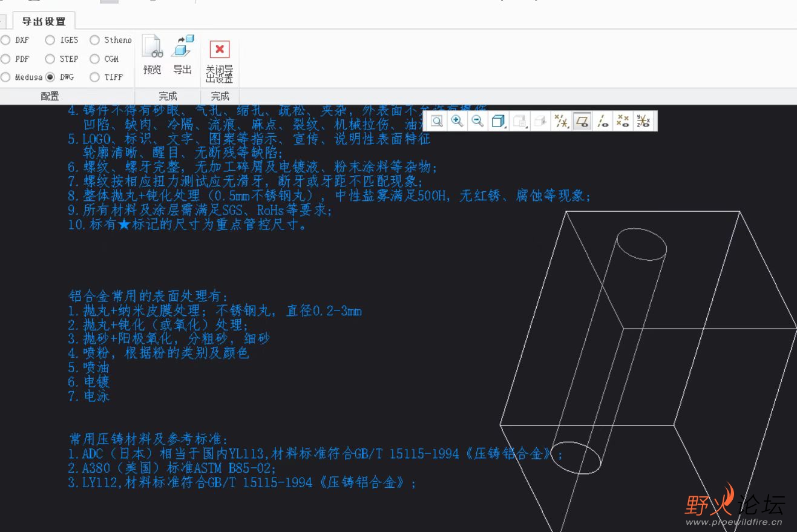Click the greyed view orientation cube icon

tap(540, 121)
